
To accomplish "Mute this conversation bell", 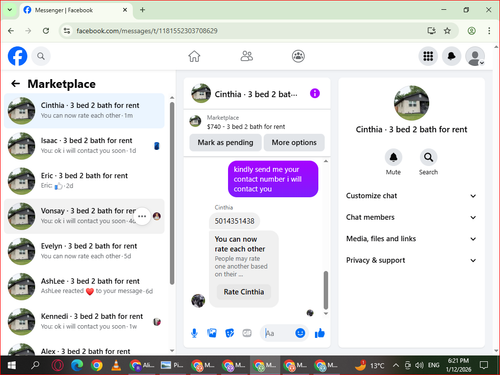I will pyautogui.click(x=393, y=157).
